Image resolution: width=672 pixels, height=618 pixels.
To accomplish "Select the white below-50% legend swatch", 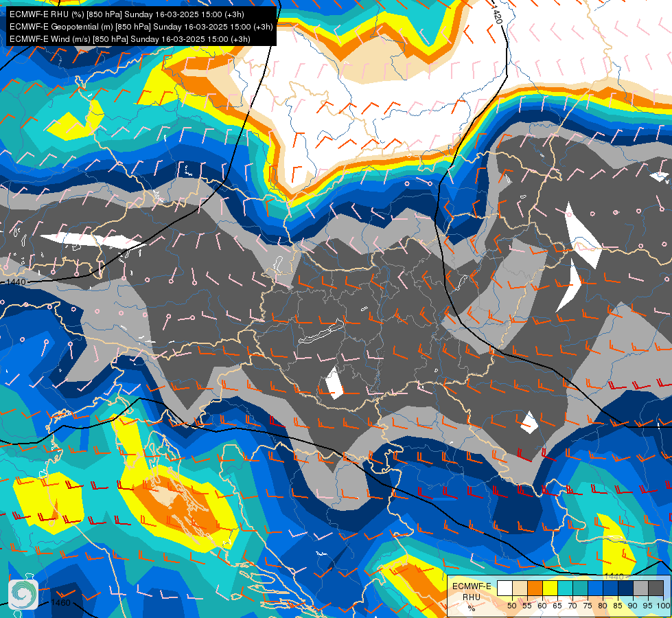I will (505, 588).
